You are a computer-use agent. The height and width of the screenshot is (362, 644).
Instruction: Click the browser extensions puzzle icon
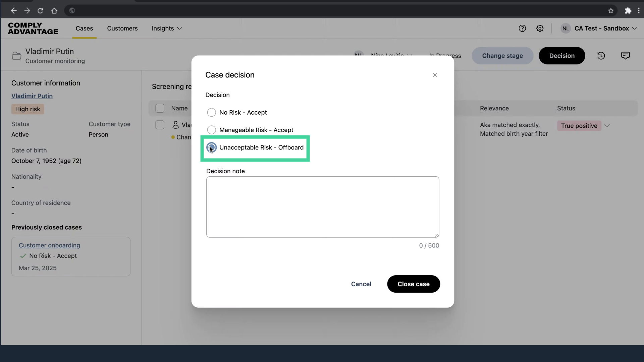click(628, 11)
